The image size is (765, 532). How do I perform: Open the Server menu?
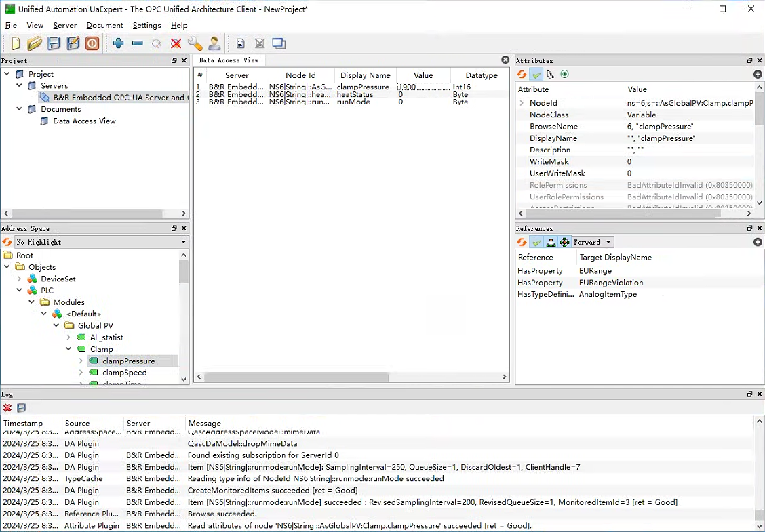click(65, 25)
